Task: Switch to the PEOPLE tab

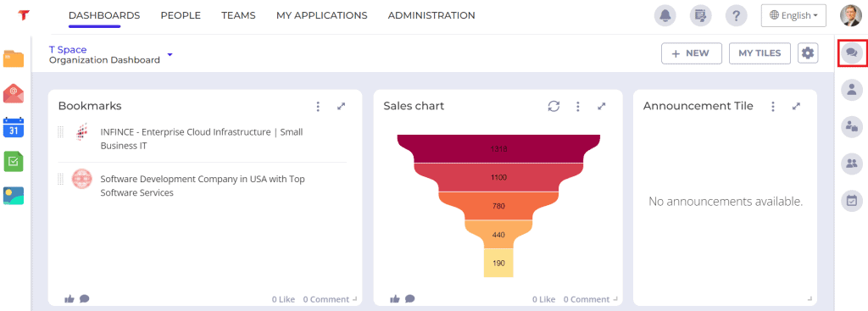Action: tap(181, 15)
